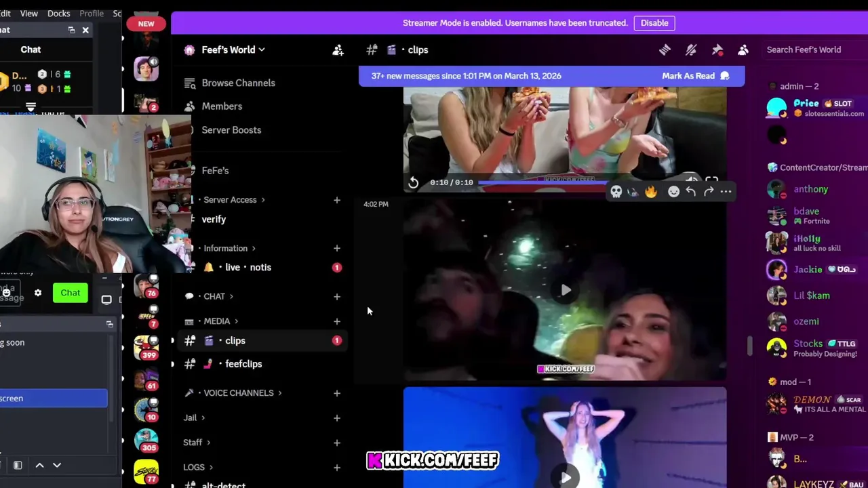
Task: Move source up in OBS sources toolbar
Action: pyautogui.click(x=39, y=465)
